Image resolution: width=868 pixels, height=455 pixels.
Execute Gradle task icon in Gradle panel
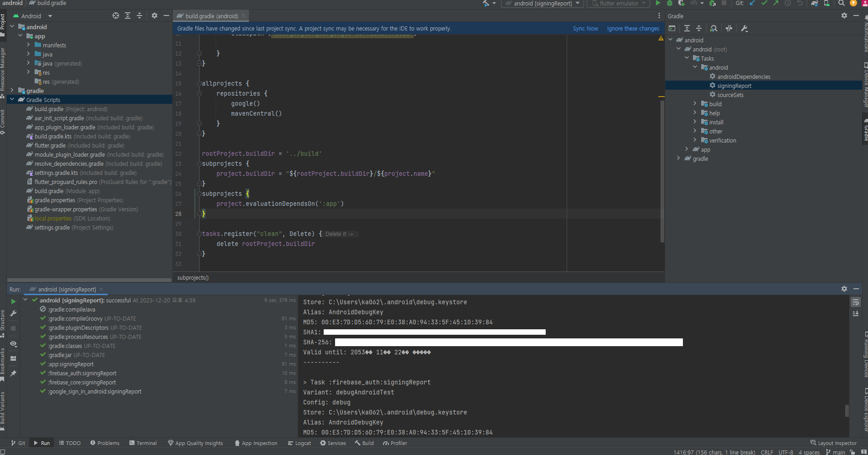(x=672, y=28)
